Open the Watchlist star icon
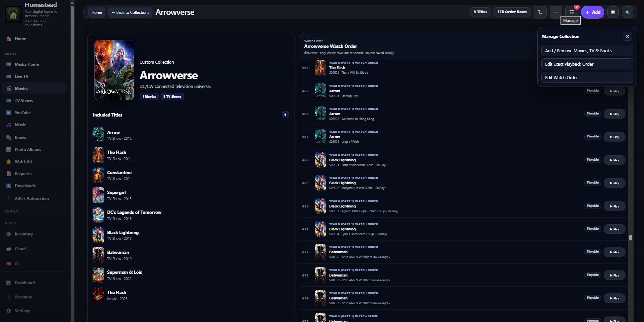Image resolution: width=644 pixels, height=322 pixels. [x=9, y=162]
